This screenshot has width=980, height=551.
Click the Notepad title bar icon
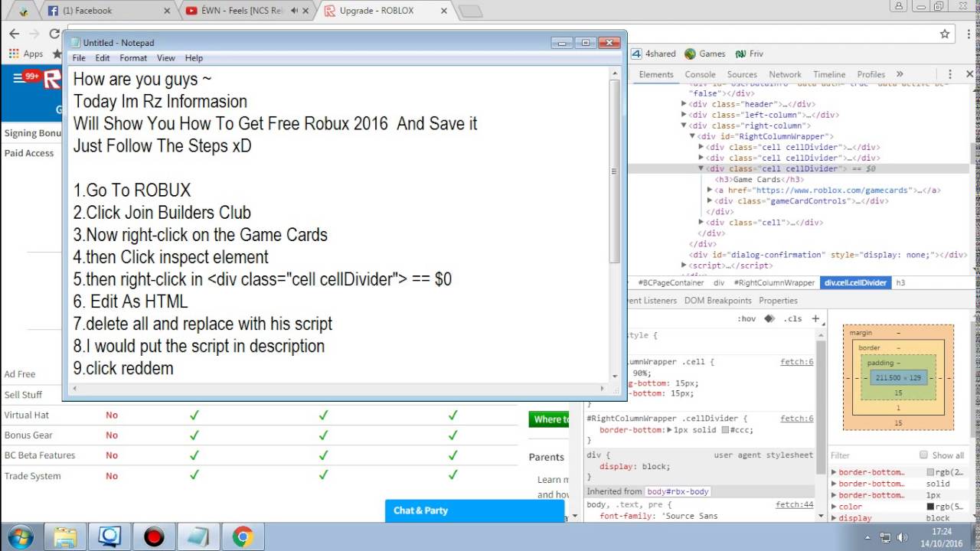coord(74,43)
